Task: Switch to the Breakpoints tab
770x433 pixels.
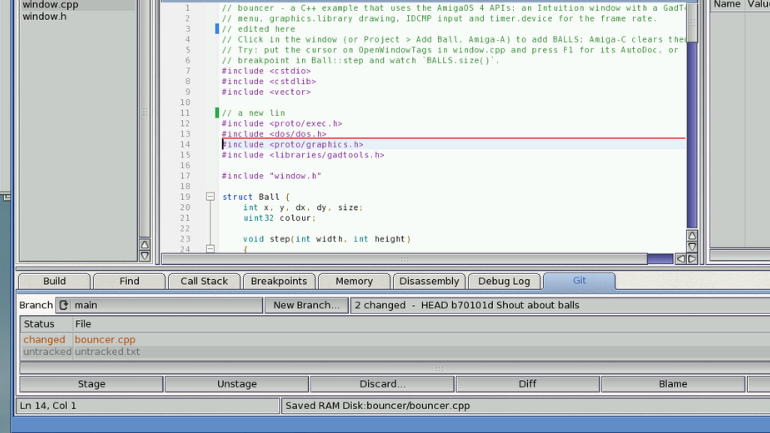Action: [x=279, y=281]
